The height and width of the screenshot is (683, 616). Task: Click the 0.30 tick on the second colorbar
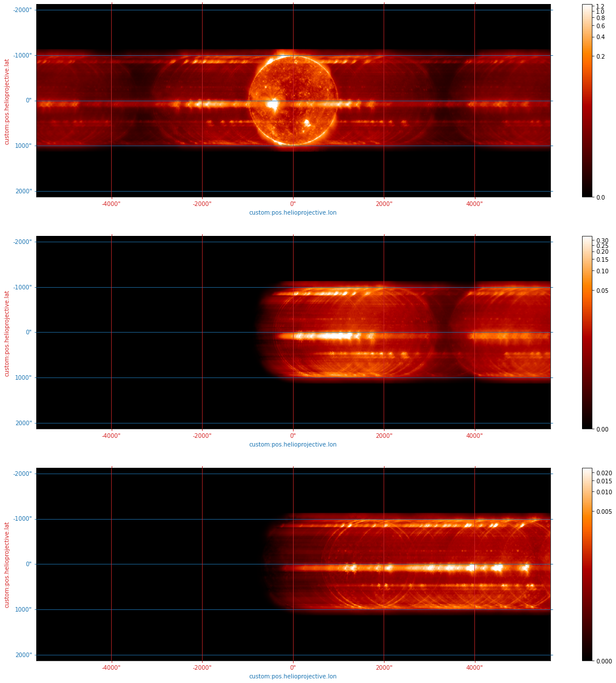[x=602, y=241]
